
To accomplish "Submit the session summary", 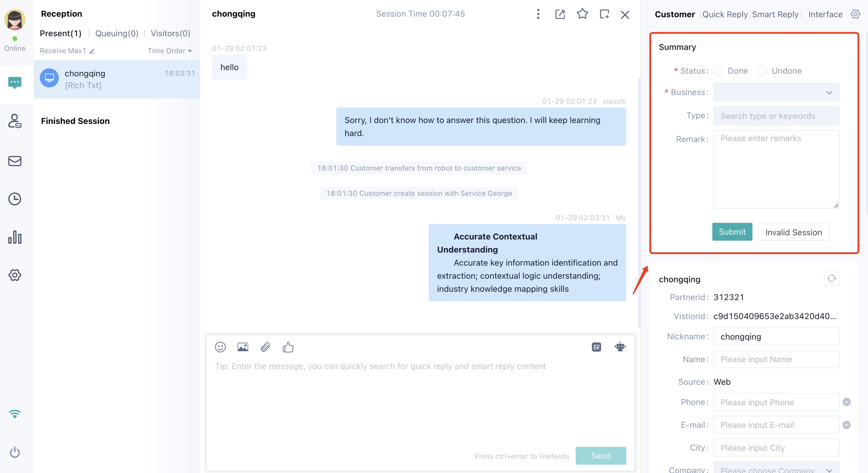I will point(732,232).
